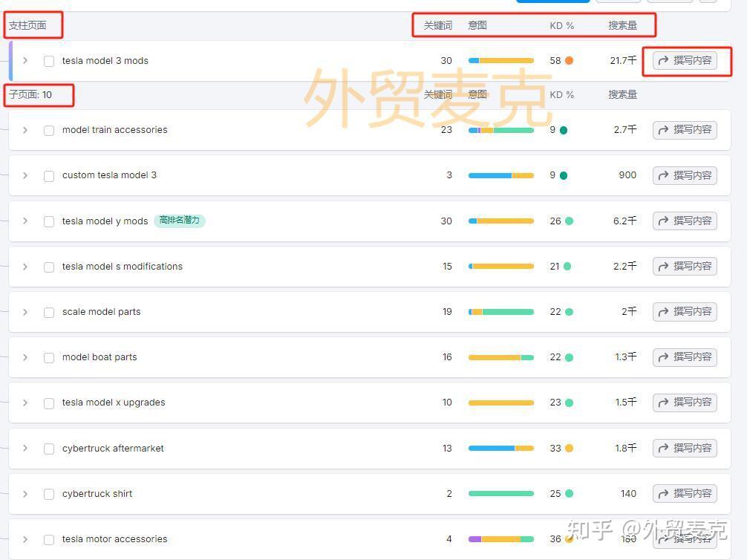747x560 pixels.
Task: Expand the tesla model x upgrades row
Action: click(x=25, y=403)
